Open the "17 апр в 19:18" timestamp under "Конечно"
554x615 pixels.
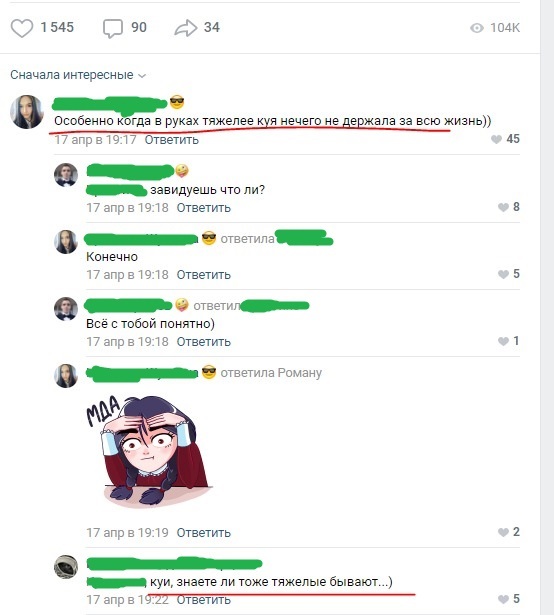[127, 275]
